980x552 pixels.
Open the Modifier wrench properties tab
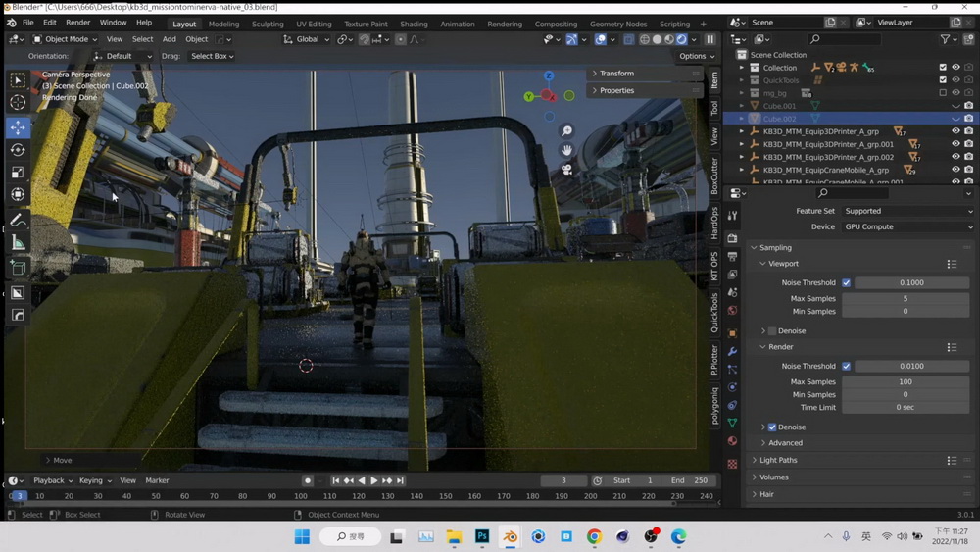pyautogui.click(x=732, y=351)
